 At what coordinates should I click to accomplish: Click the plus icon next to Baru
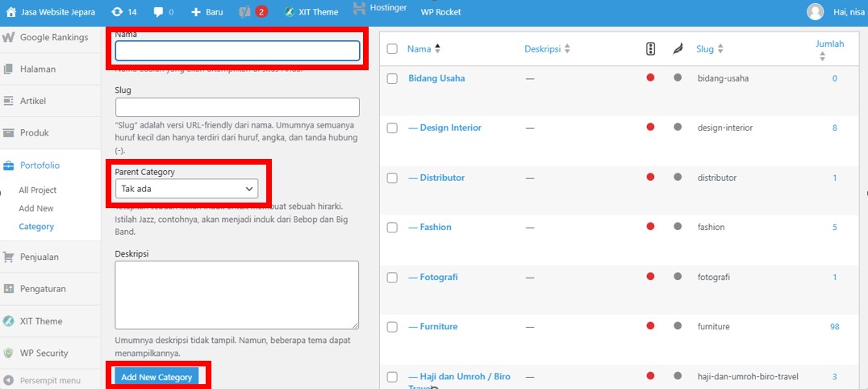(196, 11)
